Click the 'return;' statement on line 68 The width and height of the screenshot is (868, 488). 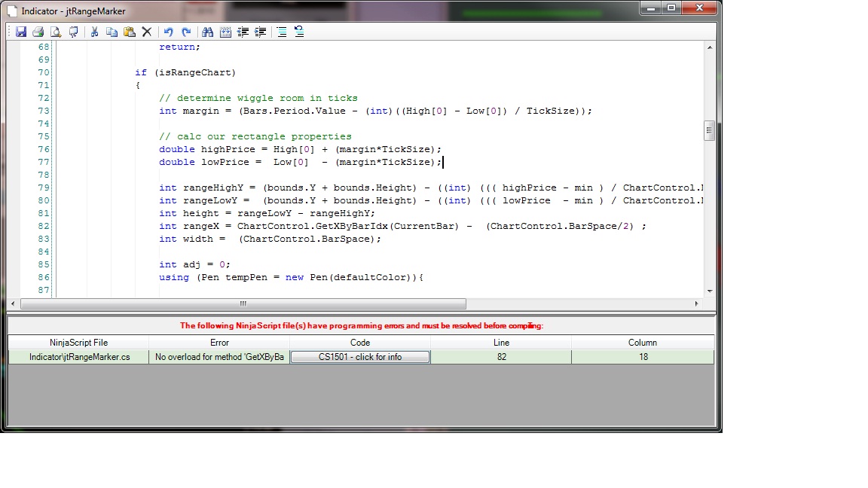pos(179,47)
